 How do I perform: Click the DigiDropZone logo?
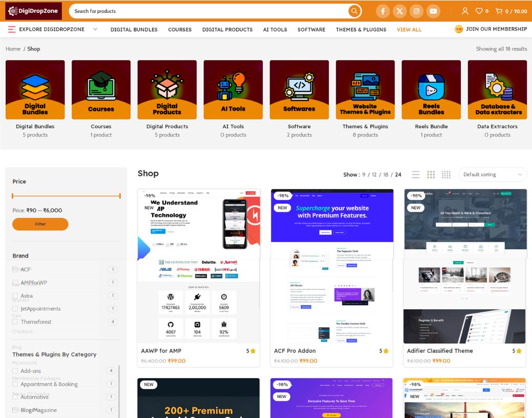[33, 11]
